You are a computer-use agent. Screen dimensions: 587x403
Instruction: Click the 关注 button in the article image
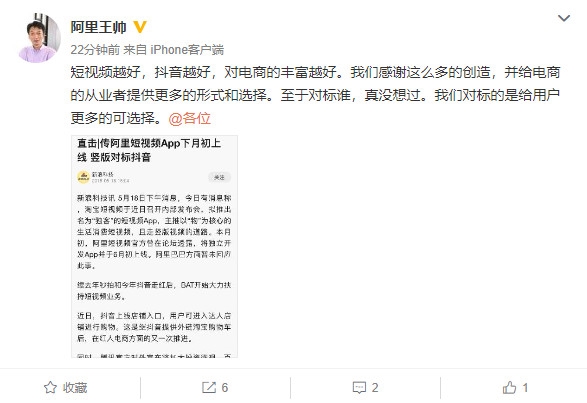(219, 177)
